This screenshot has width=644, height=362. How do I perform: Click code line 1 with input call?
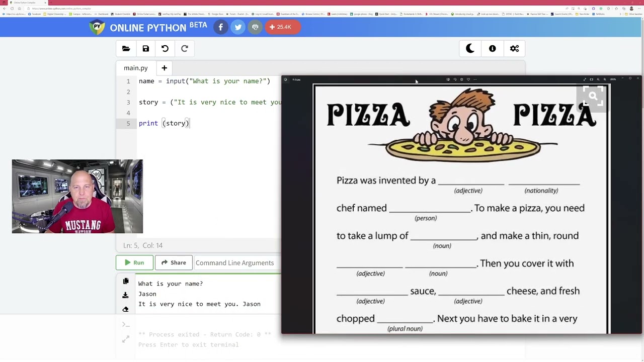[204, 81]
